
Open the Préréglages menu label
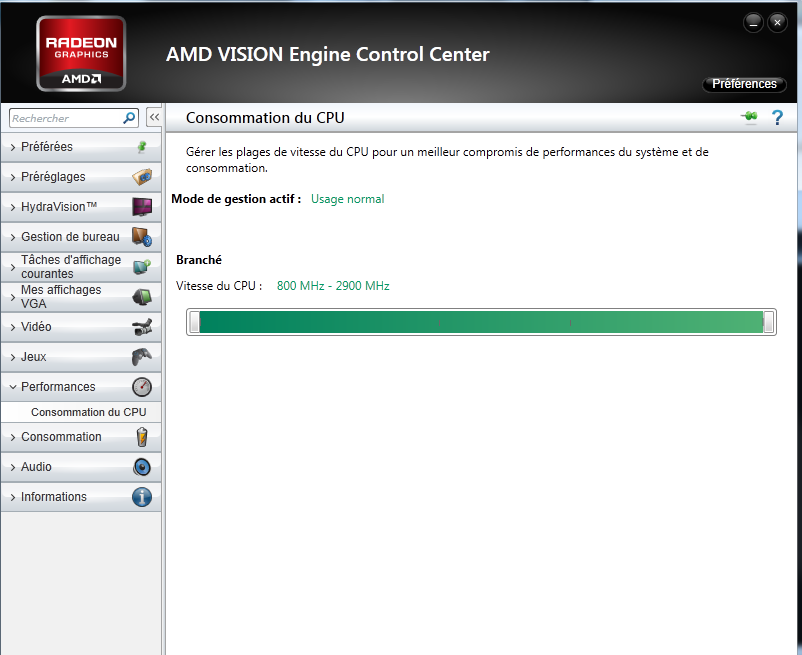point(53,177)
